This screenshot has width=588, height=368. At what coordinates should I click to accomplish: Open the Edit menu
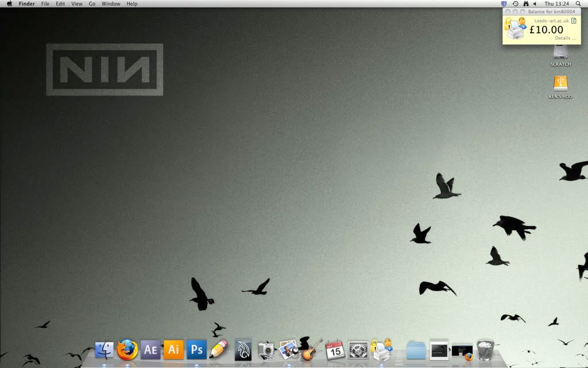pyautogui.click(x=60, y=4)
